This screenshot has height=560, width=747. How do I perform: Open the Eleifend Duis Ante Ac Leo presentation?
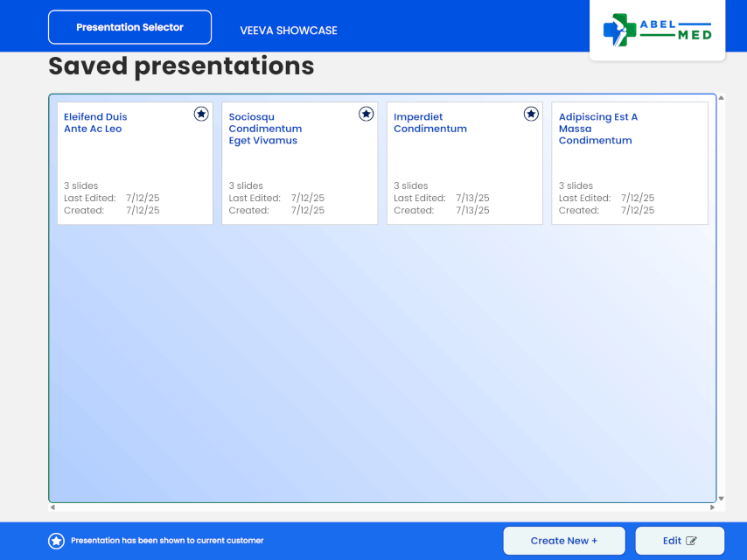point(135,164)
